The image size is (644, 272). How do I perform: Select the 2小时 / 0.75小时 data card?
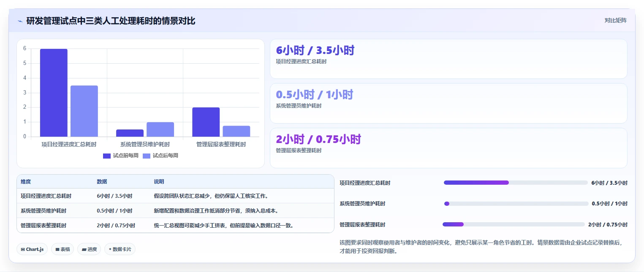point(448,148)
